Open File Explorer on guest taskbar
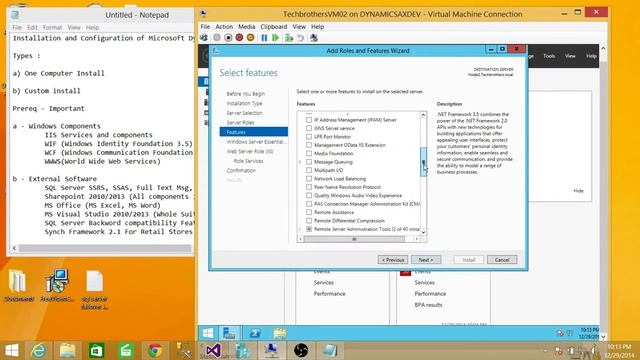Viewport: 640px width, 360px height. pos(280,333)
